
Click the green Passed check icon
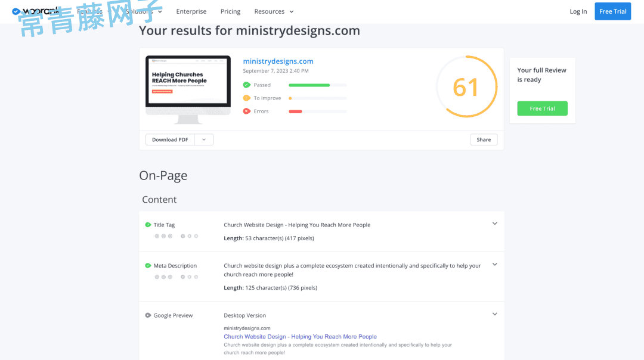pos(246,85)
